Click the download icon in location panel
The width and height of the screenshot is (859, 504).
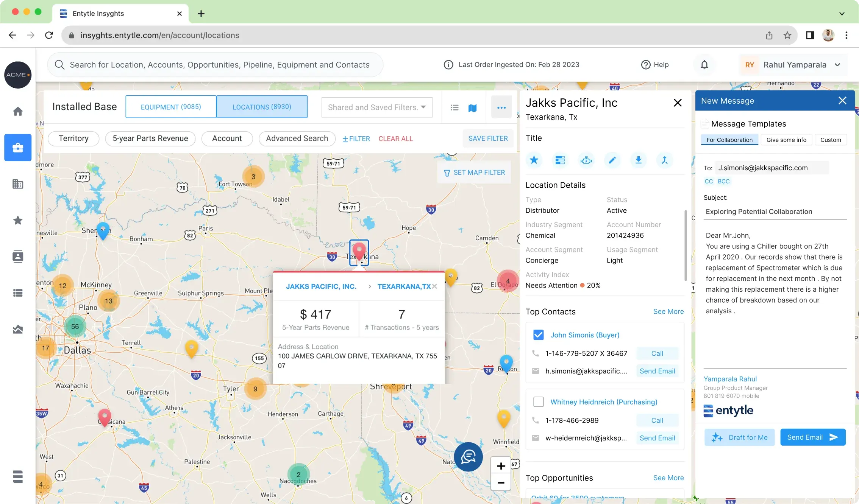pos(639,160)
